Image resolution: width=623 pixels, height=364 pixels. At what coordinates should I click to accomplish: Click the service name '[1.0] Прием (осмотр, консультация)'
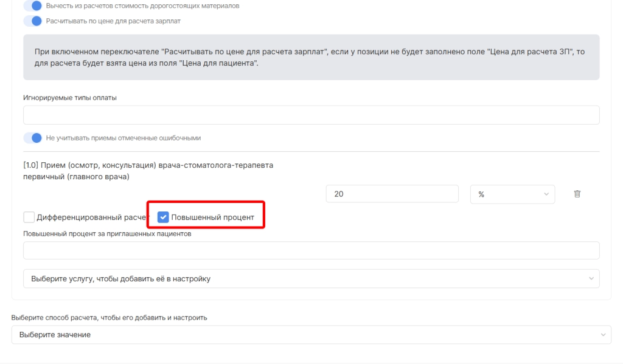point(147,165)
